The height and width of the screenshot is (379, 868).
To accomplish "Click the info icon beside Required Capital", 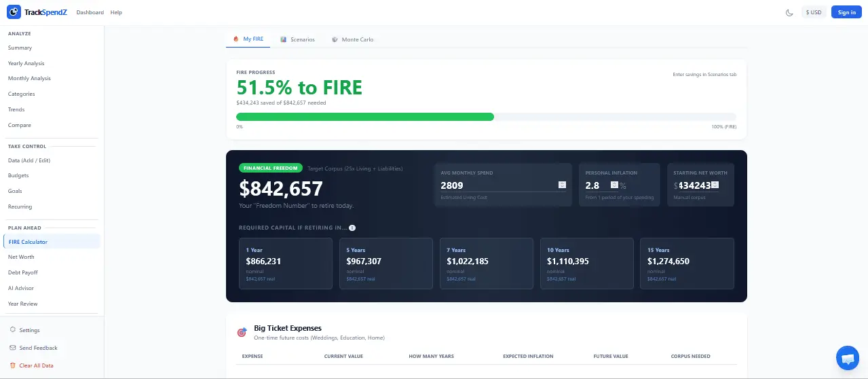I will pyautogui.click(x=352, y=228).
